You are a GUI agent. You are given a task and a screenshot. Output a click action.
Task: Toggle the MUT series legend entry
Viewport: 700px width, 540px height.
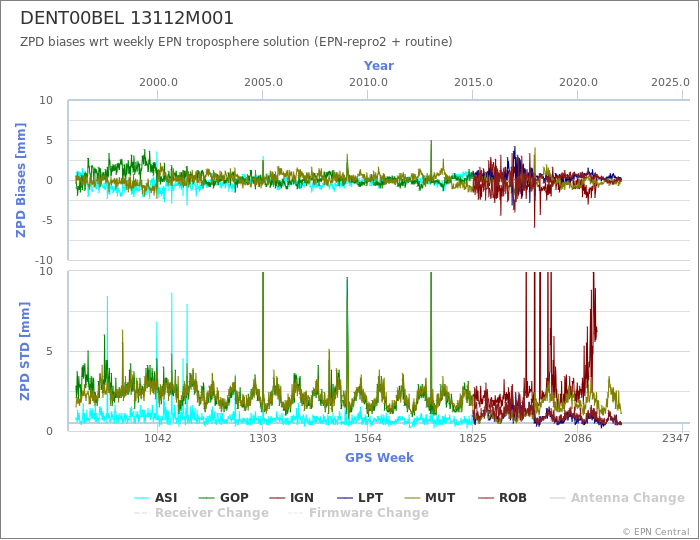pyautogui.click(x=429, y=498)
